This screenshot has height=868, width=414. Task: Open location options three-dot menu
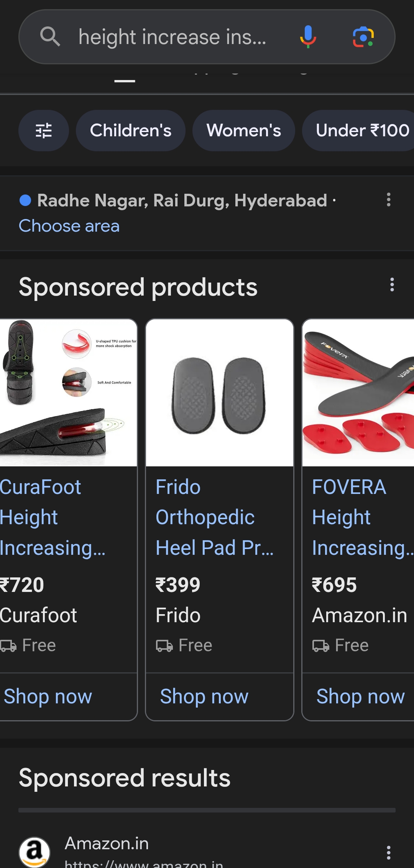389,200
